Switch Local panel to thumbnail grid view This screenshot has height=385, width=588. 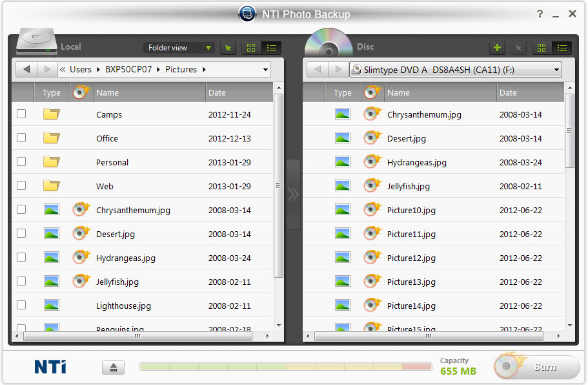pyautogui.click(x=251, y=48)
